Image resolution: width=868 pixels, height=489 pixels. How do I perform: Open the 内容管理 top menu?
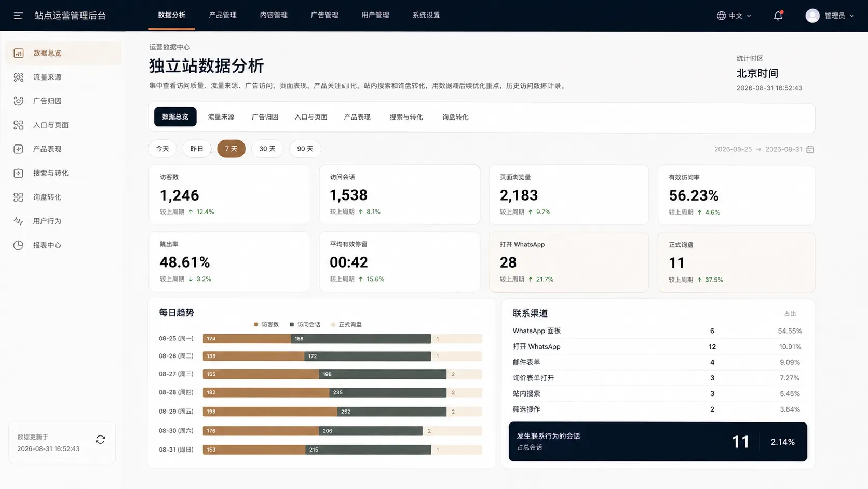274,15
